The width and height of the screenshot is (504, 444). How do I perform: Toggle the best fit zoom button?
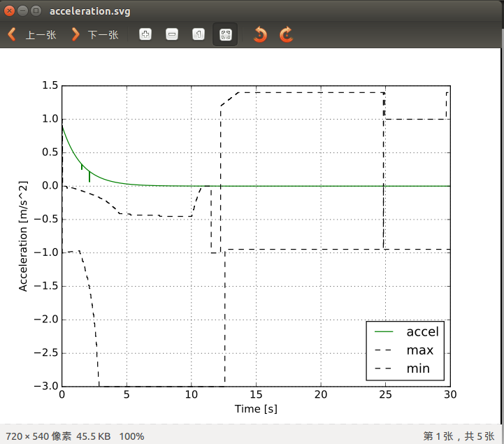225,34
